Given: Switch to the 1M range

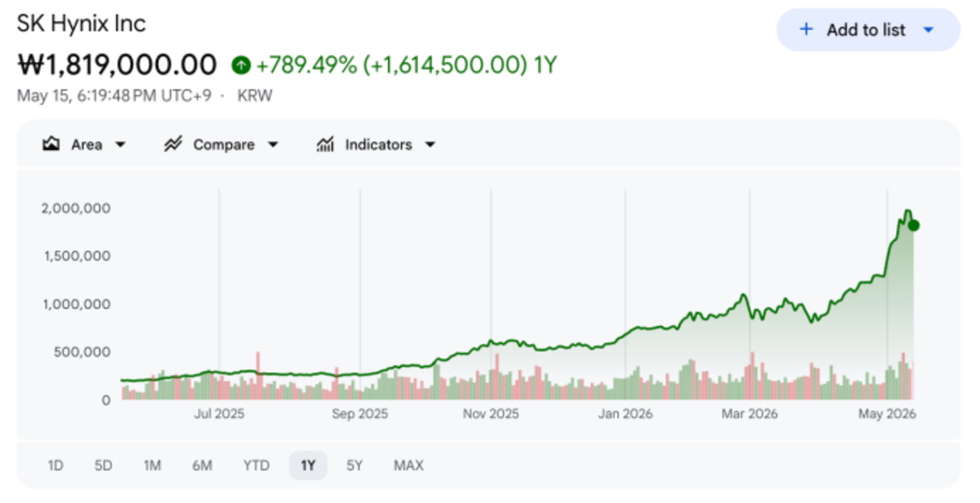Looking at the screenshot, I should [x=152, y=466].
